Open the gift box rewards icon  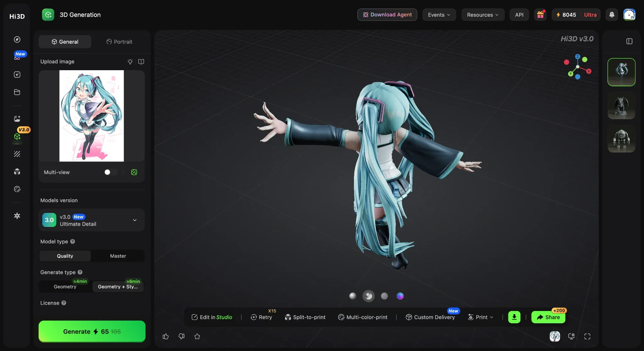[540, 15]
